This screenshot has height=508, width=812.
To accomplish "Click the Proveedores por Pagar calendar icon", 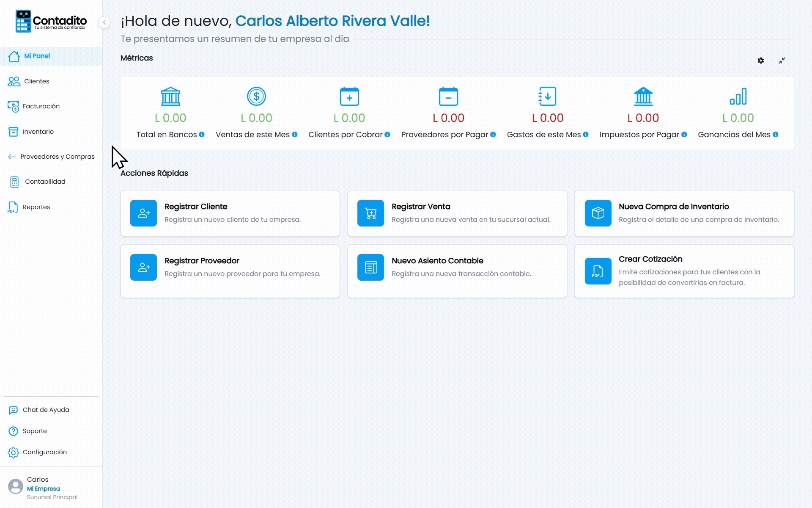I will click(448, 97).
